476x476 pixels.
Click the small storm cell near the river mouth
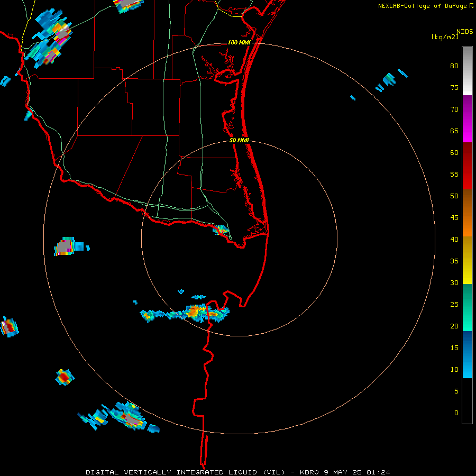pyautogui.click(x=221, y=230)
